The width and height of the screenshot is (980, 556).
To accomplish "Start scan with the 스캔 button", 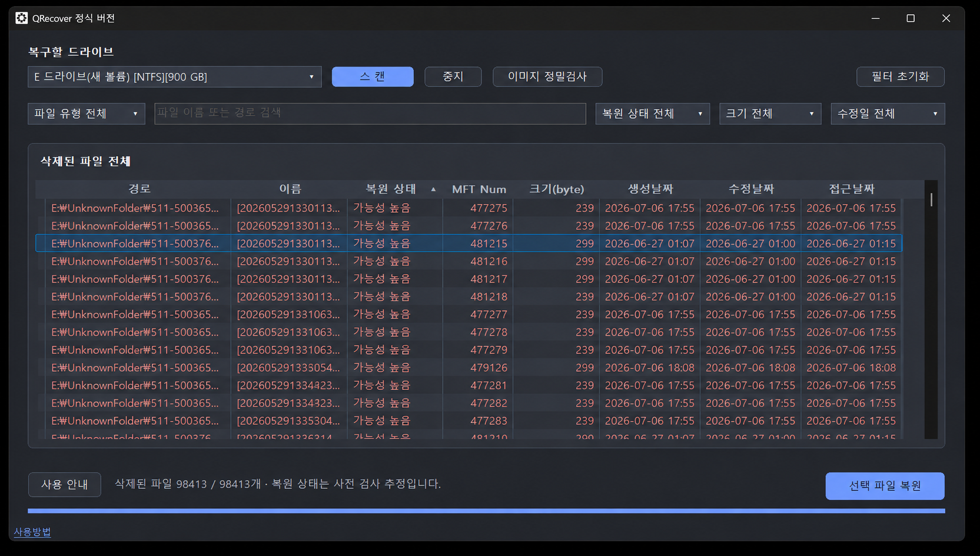I will tap(373, 76).
